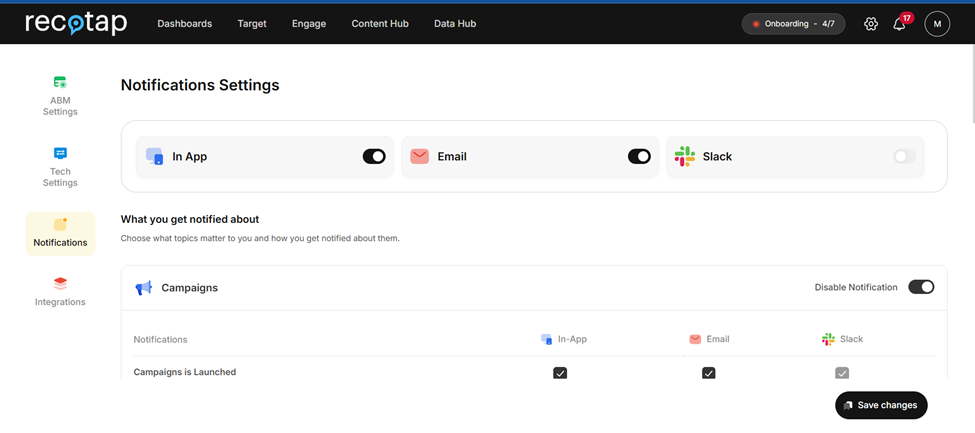The image size is (975, 433).
Task: Open the Dashboards menu
Action: [185, 24]
